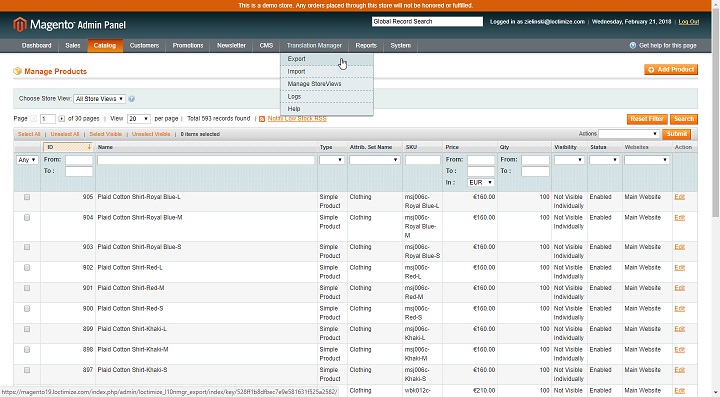The height and width of the screenshot is (397, 720).
Task: Click the page number input field
Action: tap(48, 119)
